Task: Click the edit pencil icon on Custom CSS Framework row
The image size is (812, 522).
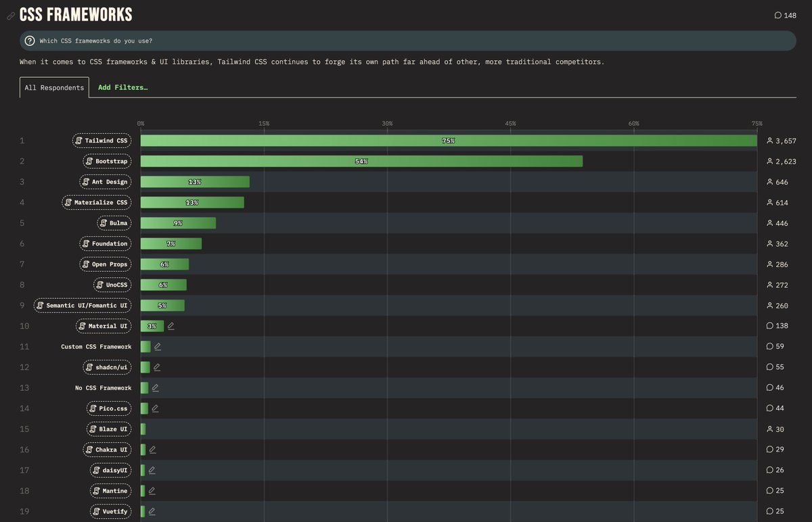Action: pos(158,347)
